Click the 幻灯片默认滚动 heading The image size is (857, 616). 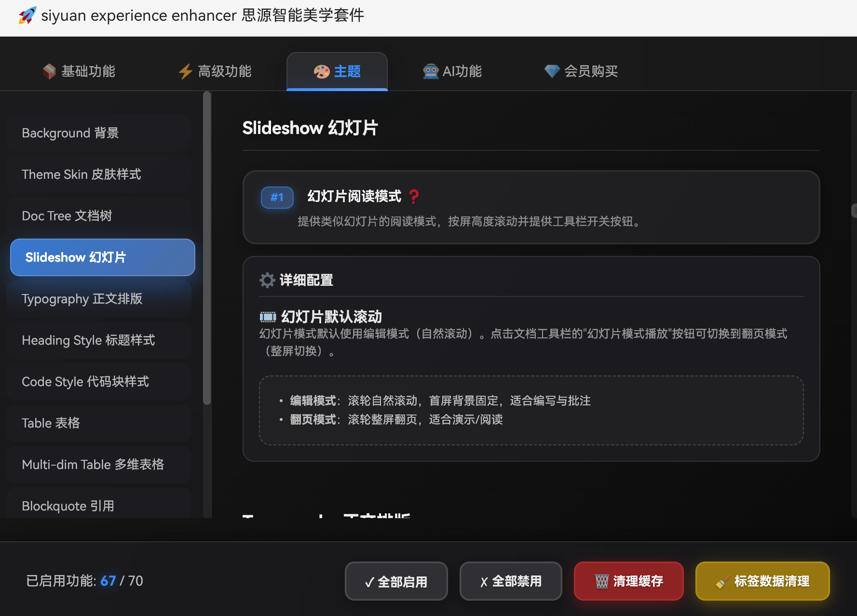point(331,317)
